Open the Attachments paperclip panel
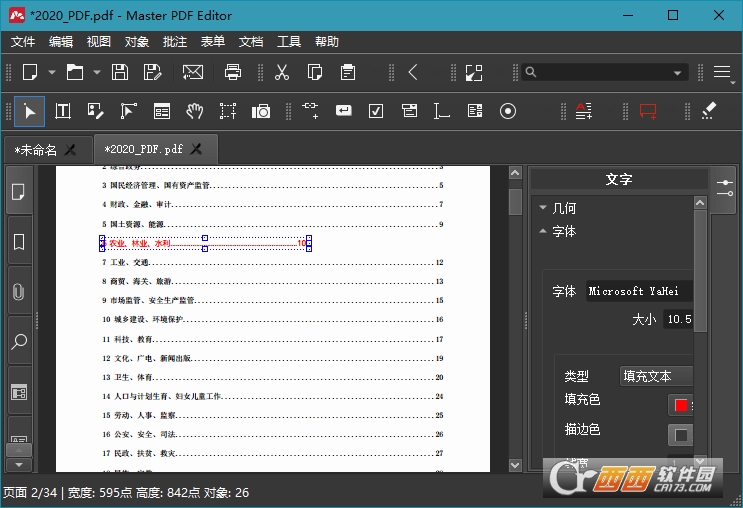This screenshot has width=743, height=508. point(19,292)
